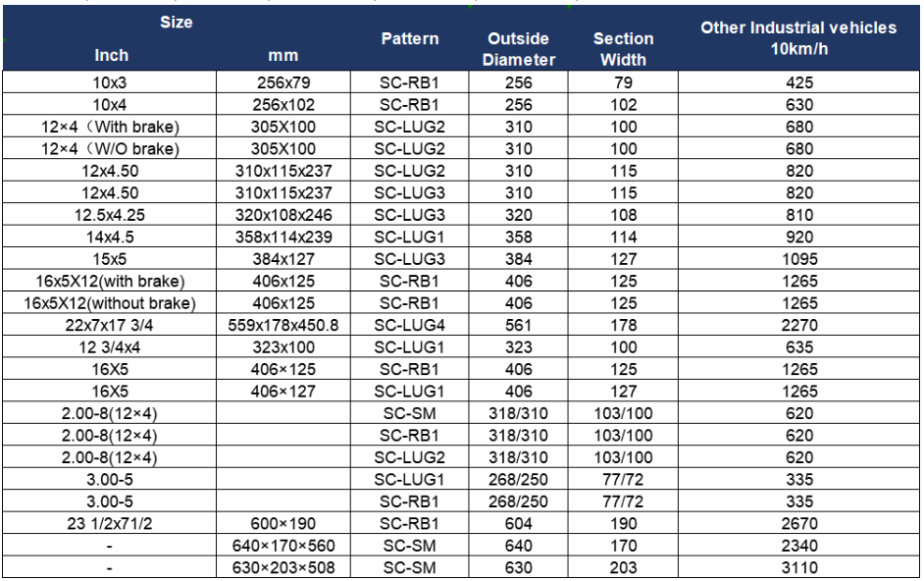Image resolution: width=924 pixels, height=581 pixels.
Task: Click the 2270 load value cell
Action: point(798,325)
